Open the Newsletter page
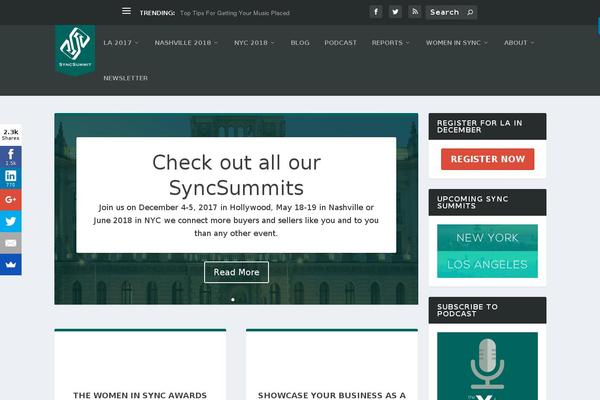 [x=126, y=78]
